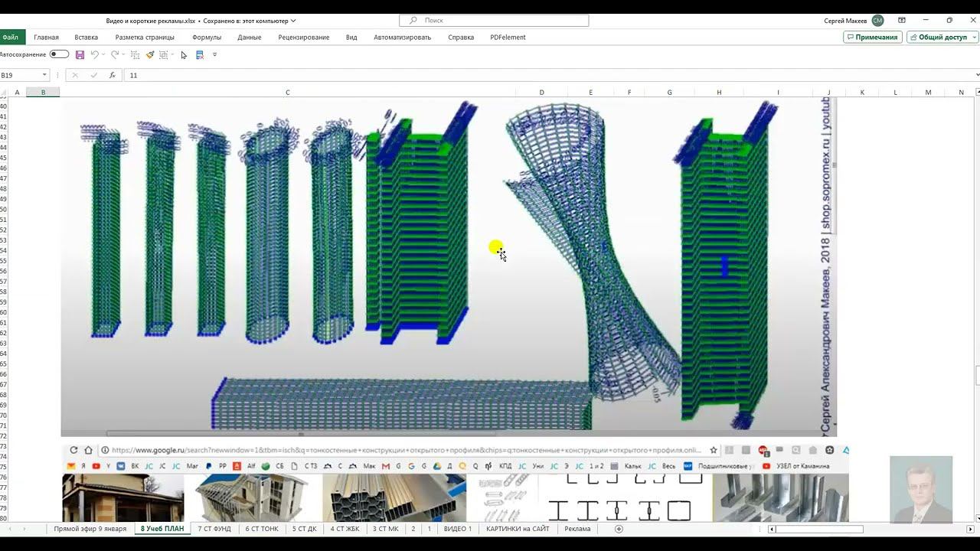Expand the Общий доступ dropdown arrow

pos(974,37)
